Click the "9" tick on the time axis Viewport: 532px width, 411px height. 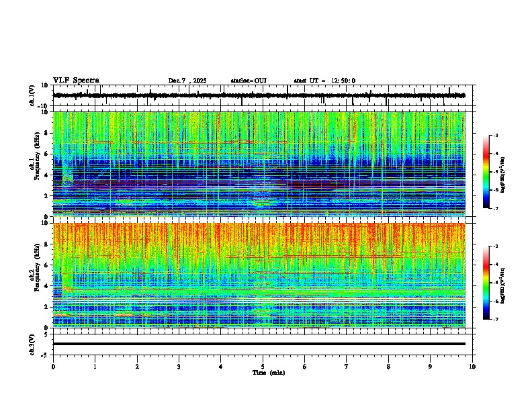point(430,367)
